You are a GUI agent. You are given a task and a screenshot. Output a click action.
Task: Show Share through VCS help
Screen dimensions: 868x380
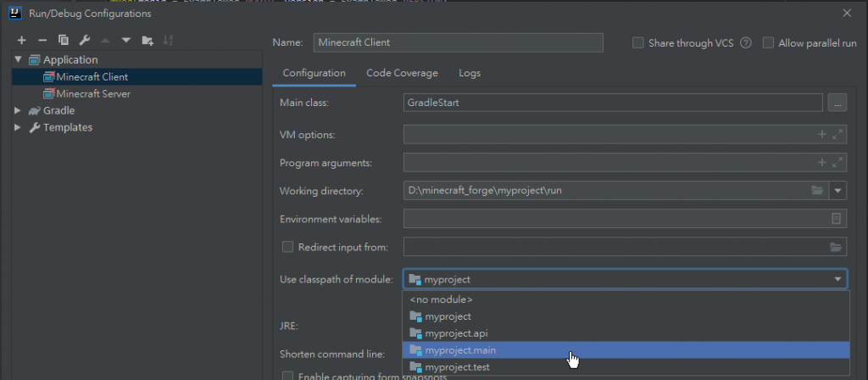[x=746, y=42]
